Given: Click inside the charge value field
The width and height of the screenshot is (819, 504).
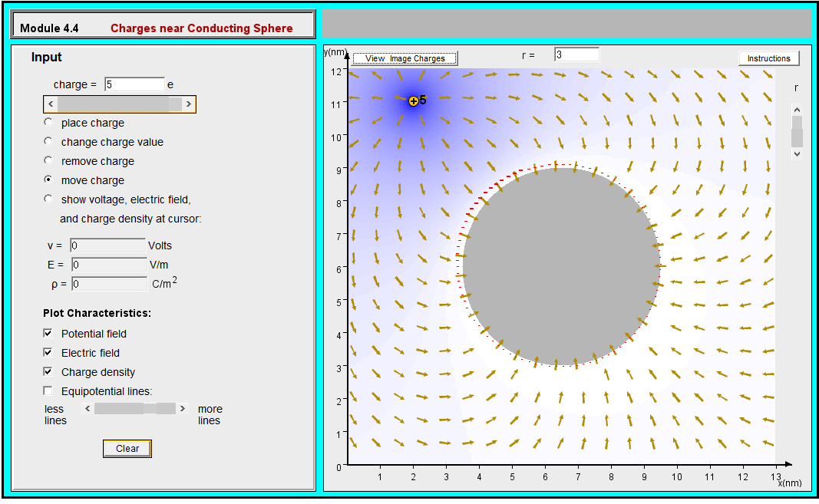Looking at the screenshot, I should [x=134, y=84].
